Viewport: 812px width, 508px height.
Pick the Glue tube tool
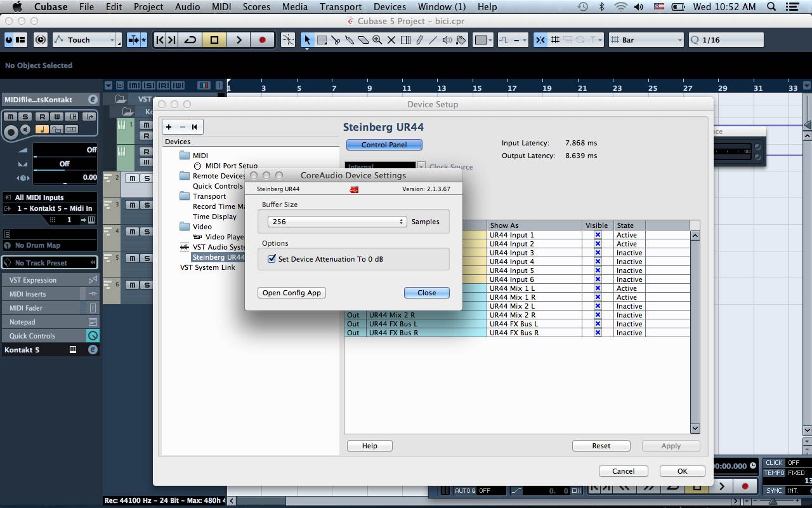(x=350, y=40)
